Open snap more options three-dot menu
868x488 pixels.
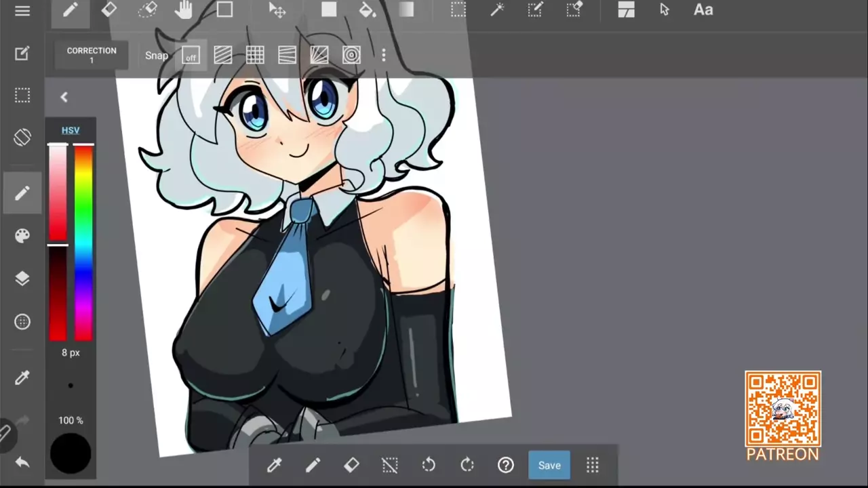point(384,56)
